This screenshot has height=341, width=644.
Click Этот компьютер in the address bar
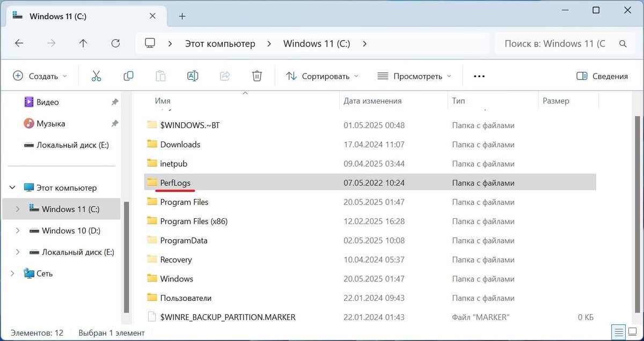pos(220,43)
